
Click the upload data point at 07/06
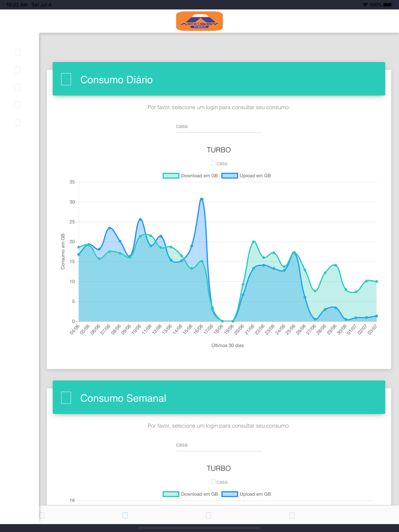110,228
